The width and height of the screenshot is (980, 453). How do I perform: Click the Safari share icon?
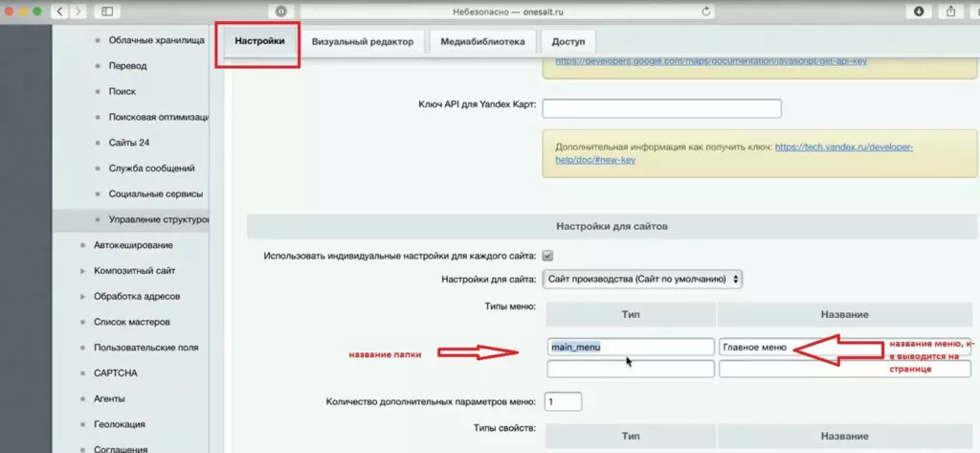pos(950,11)
